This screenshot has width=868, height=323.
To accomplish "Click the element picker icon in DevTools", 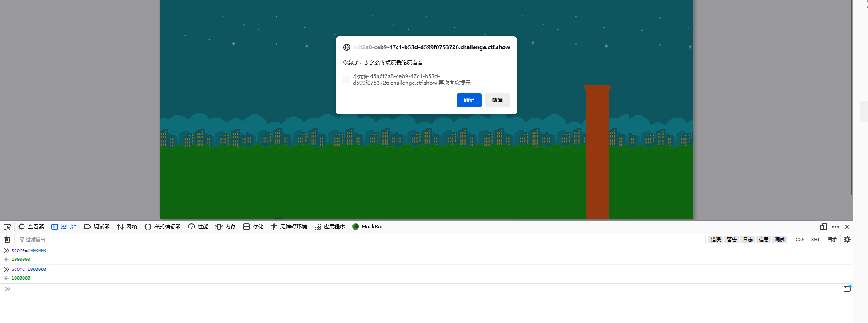I will tap(7, 227).
